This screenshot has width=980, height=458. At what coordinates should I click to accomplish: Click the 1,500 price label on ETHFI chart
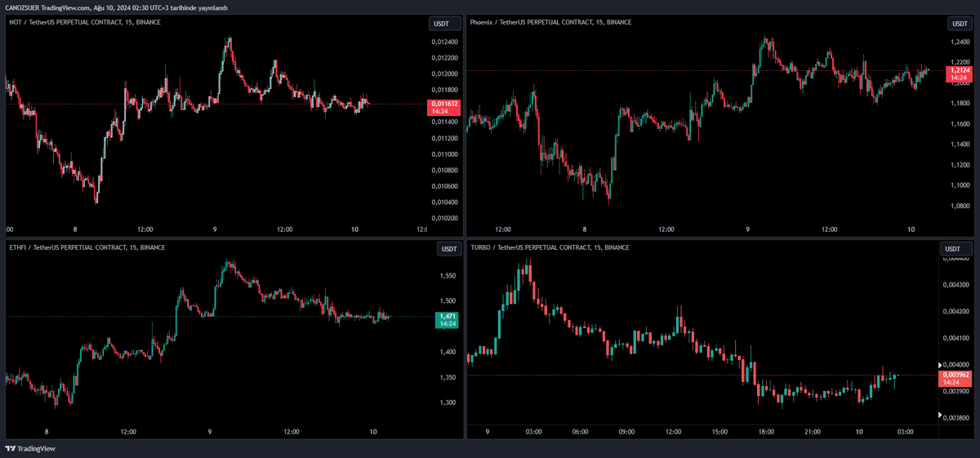448,301
